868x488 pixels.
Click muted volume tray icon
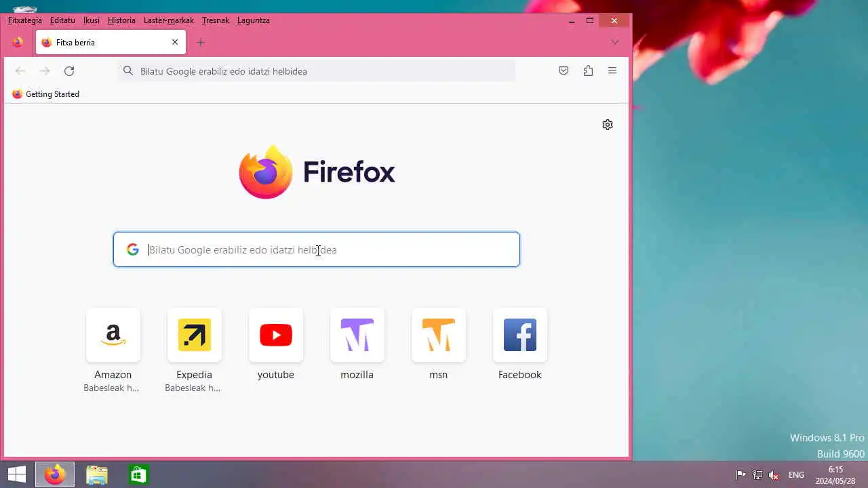[774, 475]
